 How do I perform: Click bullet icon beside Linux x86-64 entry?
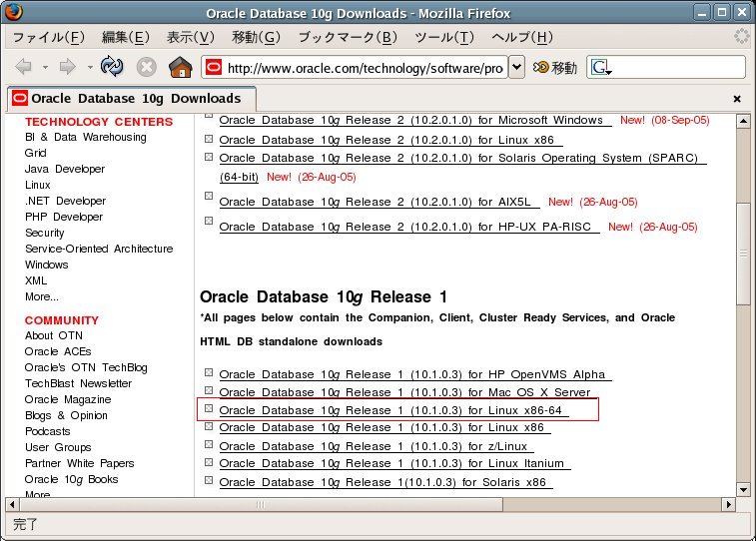coord(209,408)
